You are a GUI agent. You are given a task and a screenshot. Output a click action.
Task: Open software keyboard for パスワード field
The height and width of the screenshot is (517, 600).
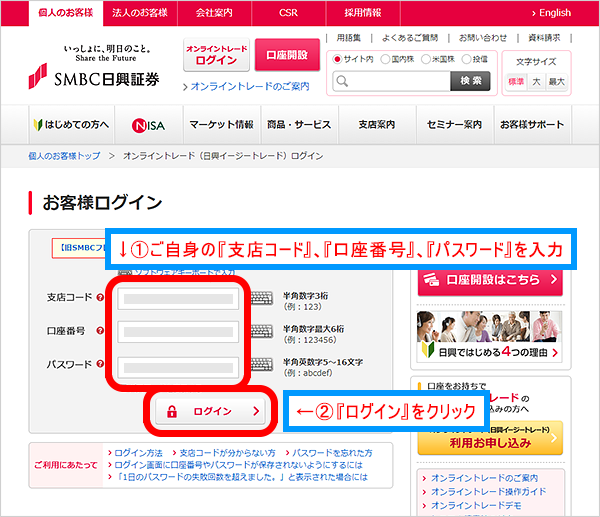point(262,364)
